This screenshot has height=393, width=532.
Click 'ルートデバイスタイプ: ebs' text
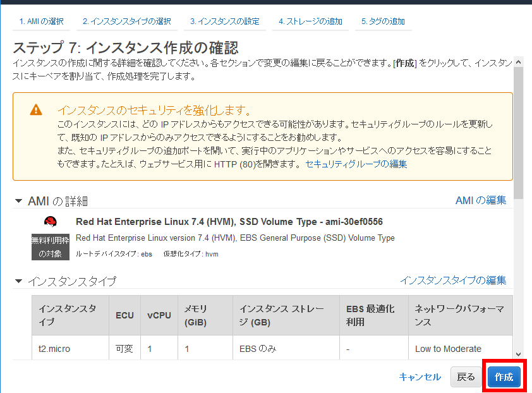click(x=114, y=254)
